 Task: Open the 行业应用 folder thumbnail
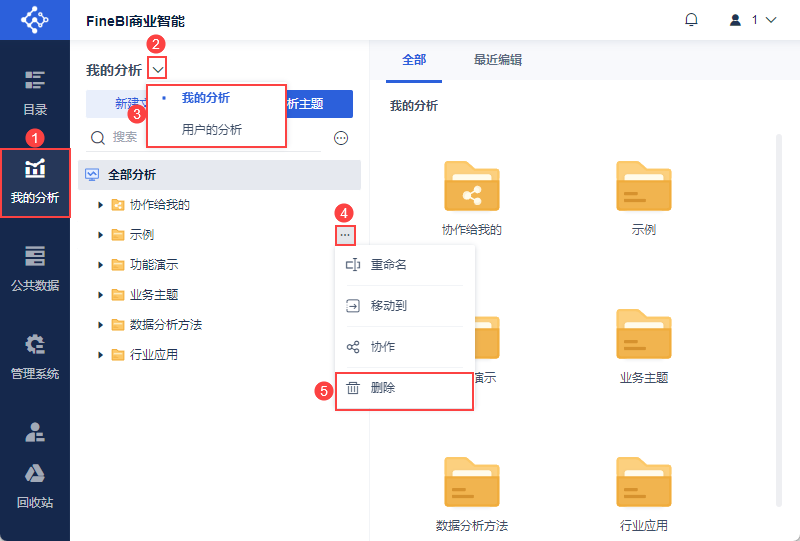coord(643,482)
